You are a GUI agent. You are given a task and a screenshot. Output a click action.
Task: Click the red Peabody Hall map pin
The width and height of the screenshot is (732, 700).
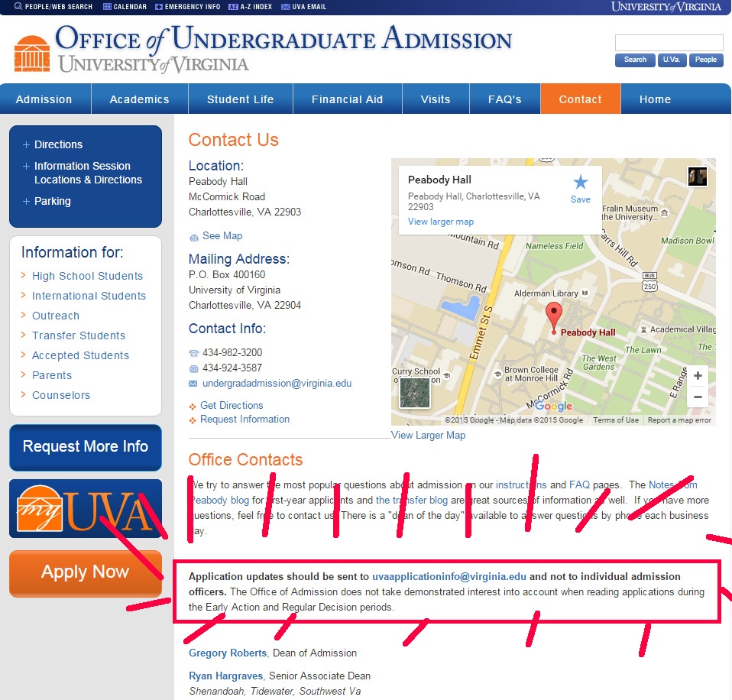[x=554, y=318]
